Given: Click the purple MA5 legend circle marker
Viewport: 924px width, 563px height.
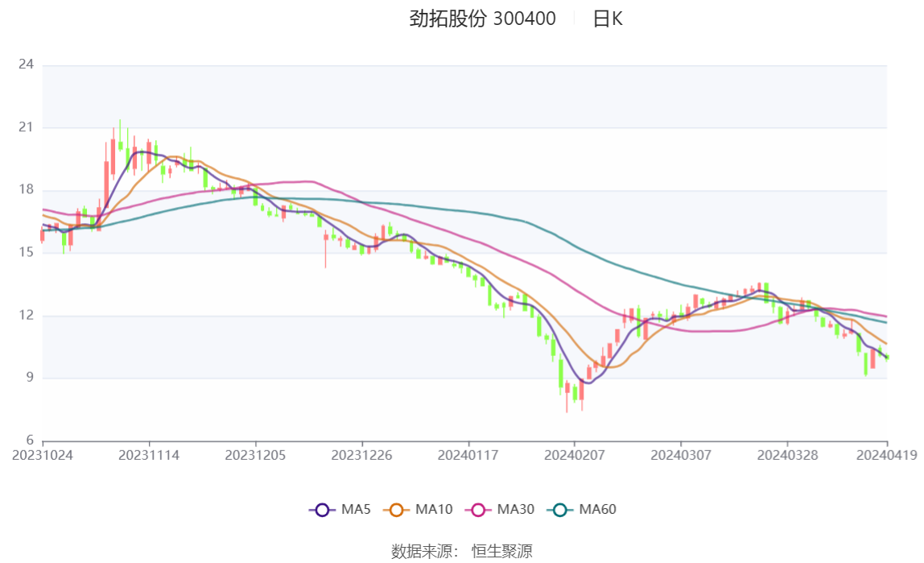Looking at the screenshot, I should point(322,509).
